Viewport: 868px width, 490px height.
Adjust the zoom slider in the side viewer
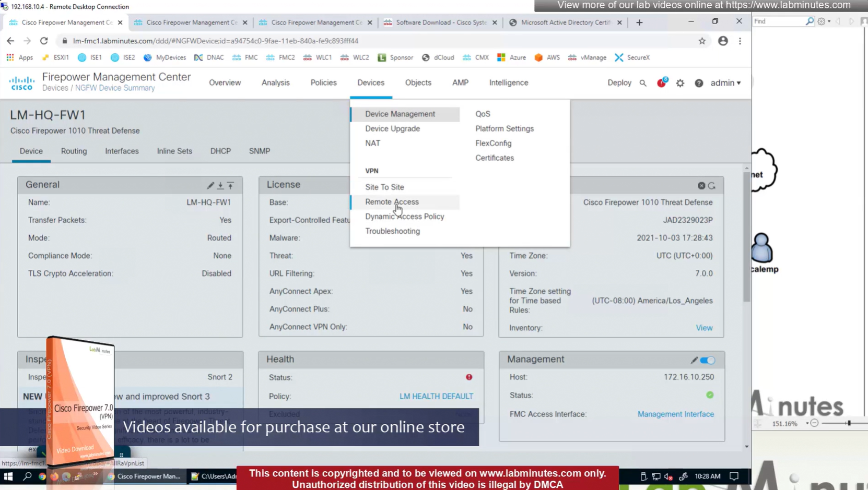click(849, 423)
